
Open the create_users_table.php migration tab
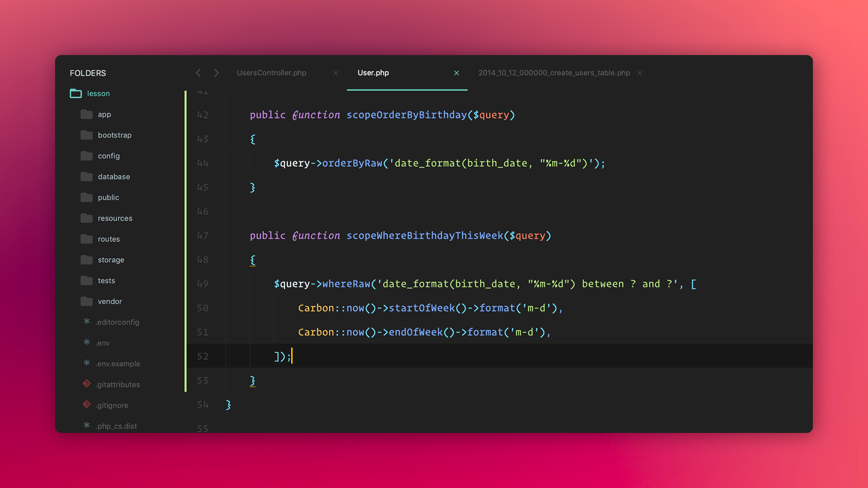(554, 73)
